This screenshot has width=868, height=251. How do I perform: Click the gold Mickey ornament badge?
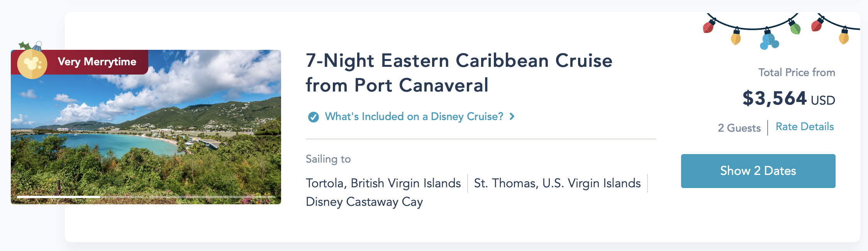32,64
